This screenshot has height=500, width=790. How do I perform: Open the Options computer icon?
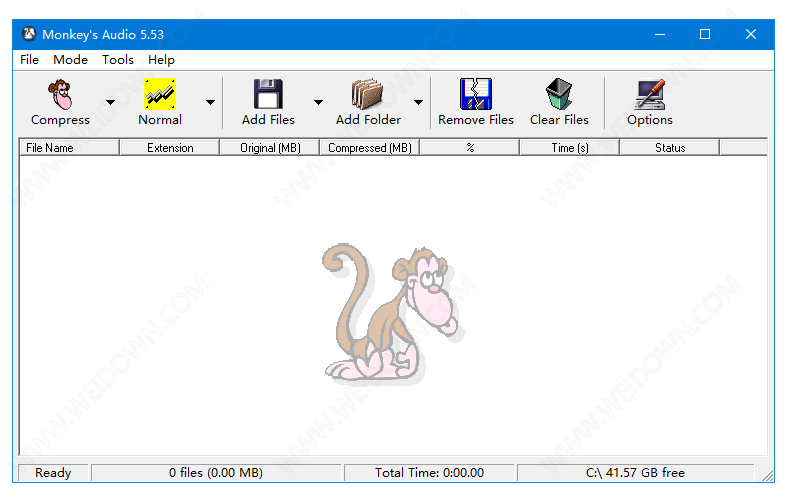(x=650, y=94)
